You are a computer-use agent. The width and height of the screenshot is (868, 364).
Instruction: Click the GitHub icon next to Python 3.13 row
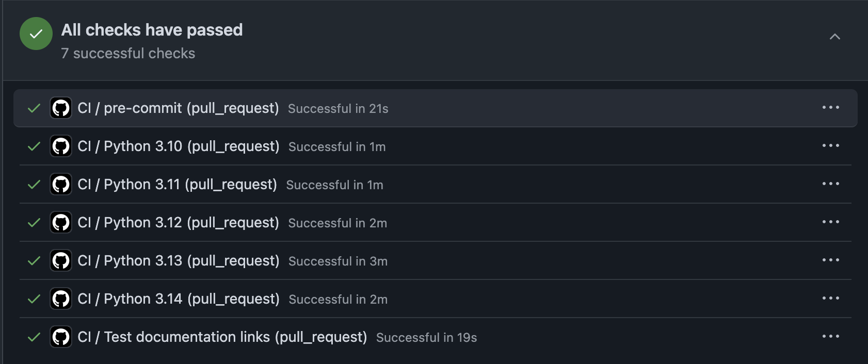point(61,260)
